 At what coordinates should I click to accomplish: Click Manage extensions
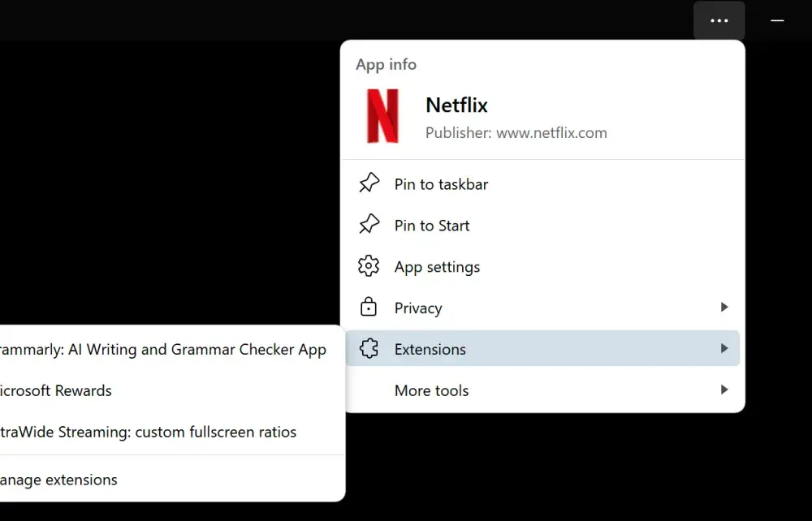[x=171, y=480]
